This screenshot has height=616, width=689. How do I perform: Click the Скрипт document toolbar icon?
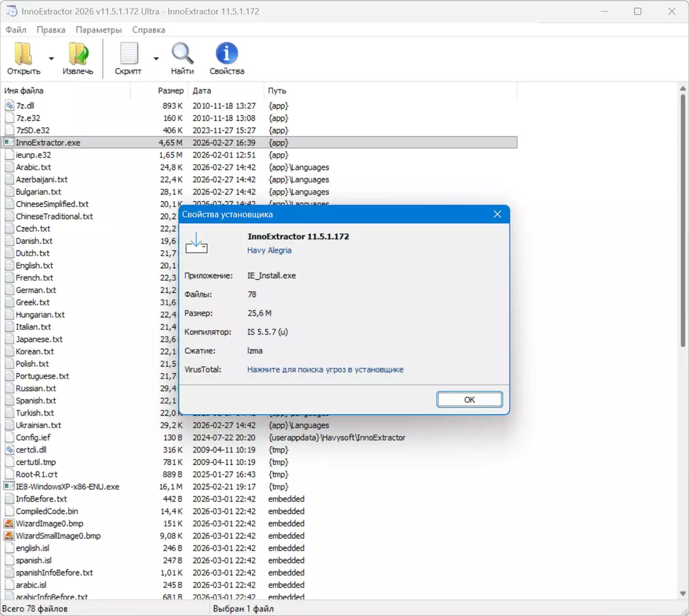tap(129, 54)
